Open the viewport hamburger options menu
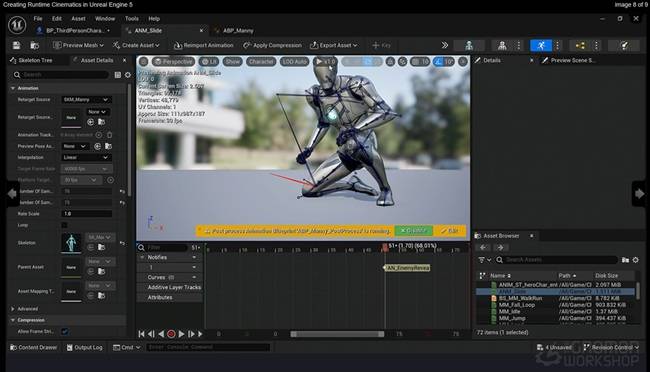Screen dimensions: 650x372 pyautogui.click(x=143, y=61)
